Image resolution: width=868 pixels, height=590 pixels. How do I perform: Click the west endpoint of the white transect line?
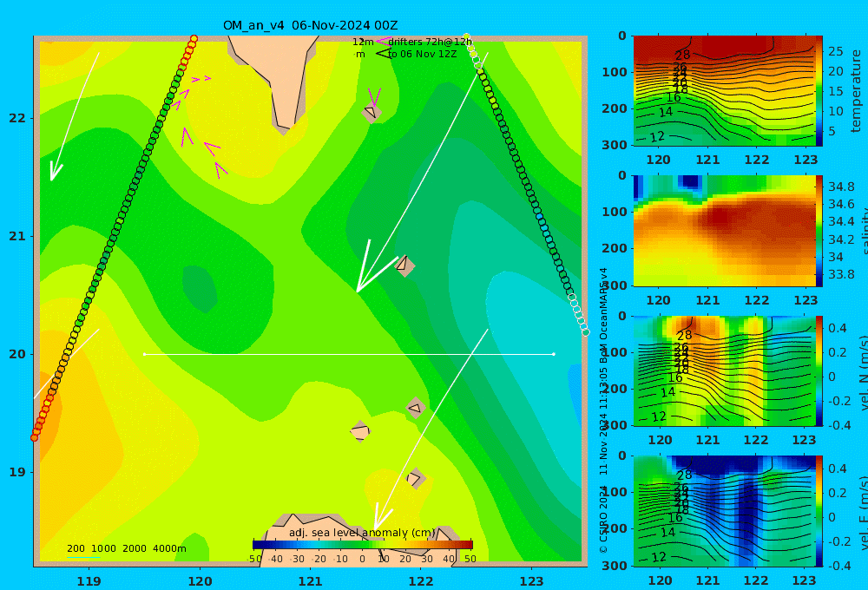tap(144, 354)
